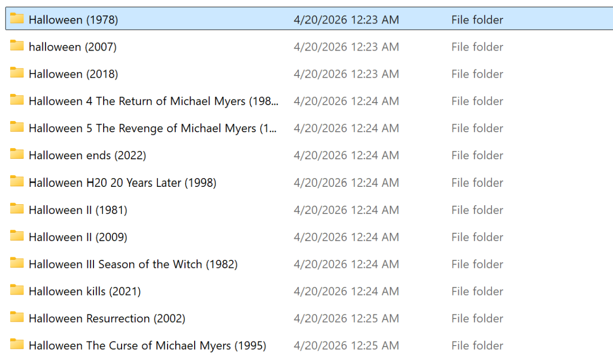Screen dimensions: 613x364
Task: Click the Halloween (1978) folder icon
Action: coord(17,19)
